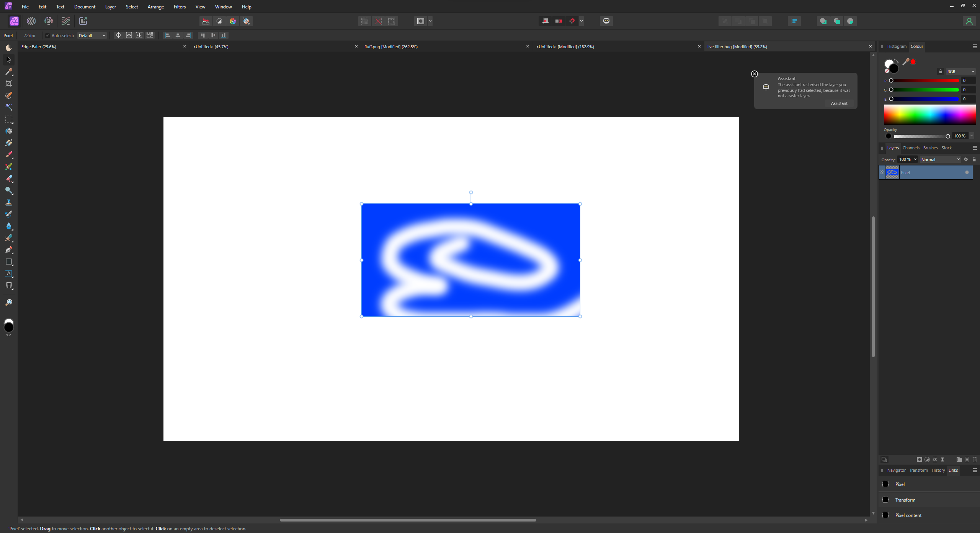Select the Zoom tool in left toolbar
Image resolution: width=980 pixels, height=533 pixels.
9,302
